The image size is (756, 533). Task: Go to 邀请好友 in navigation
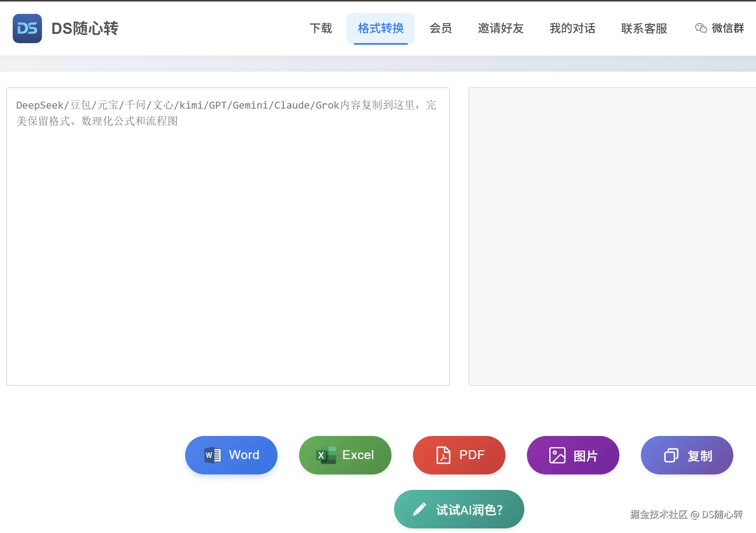500,28
